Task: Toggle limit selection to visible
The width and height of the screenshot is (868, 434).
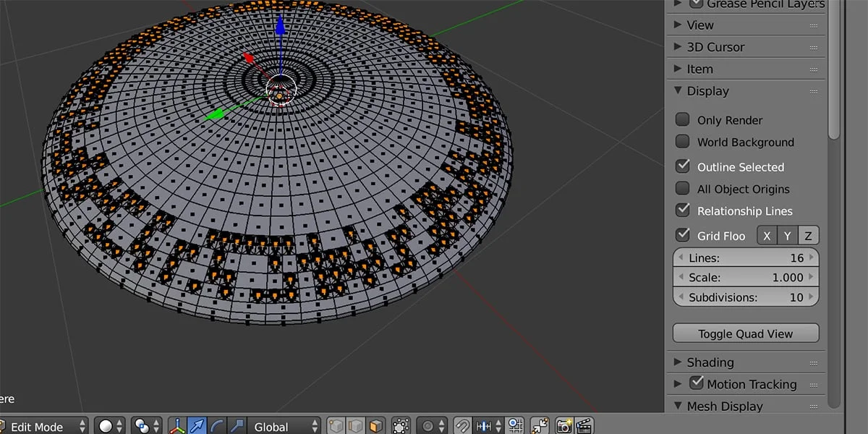Action: [400, 425]
